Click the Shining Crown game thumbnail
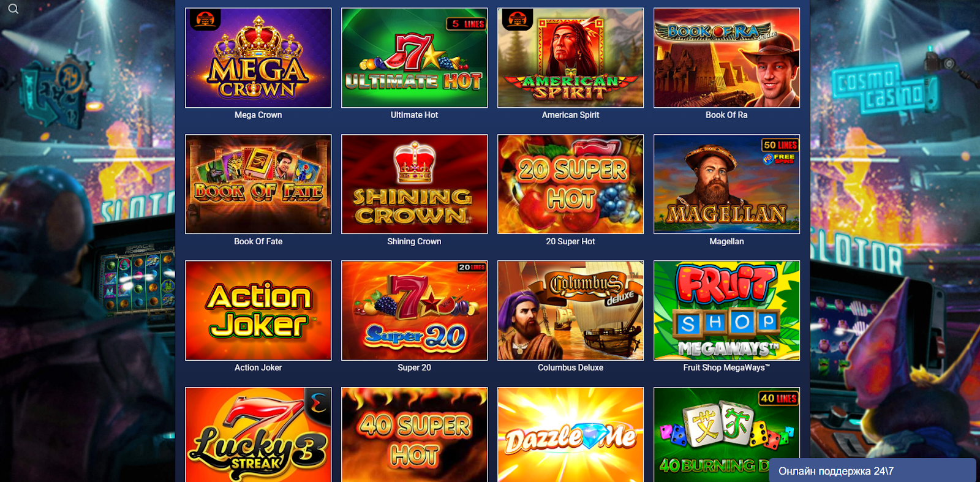The image size is (980, 482). tap(414, 184)
